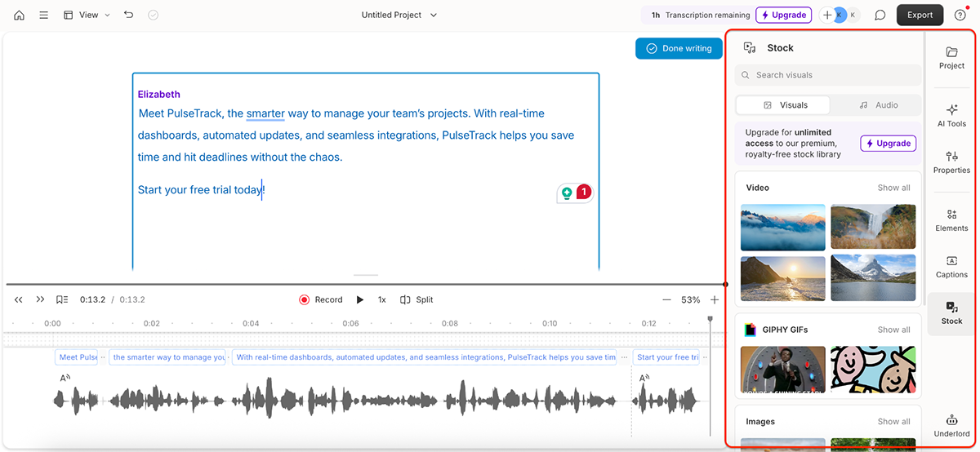Viewport: 980px width, 452px height.
Task: Open the Untitled Project name dropdown
Action: [399, 15]
